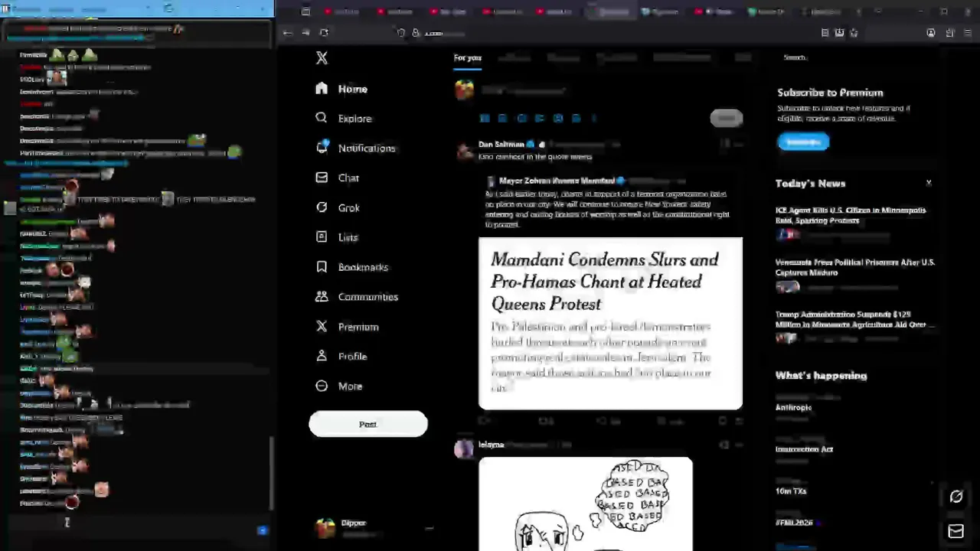Reload the page from the browser toolbar
The image size is (980, 551).
[x=324, y=33]
